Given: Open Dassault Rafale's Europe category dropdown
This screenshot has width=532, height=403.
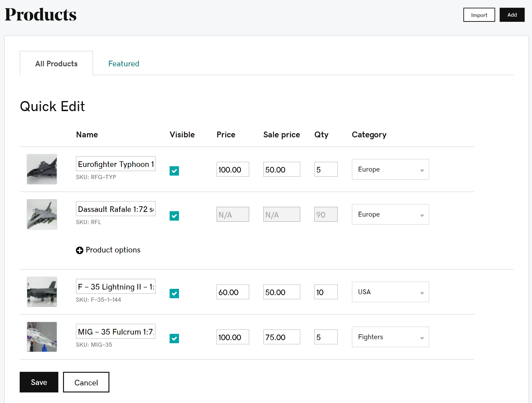Looking at the screenshot, I should 390,214.
